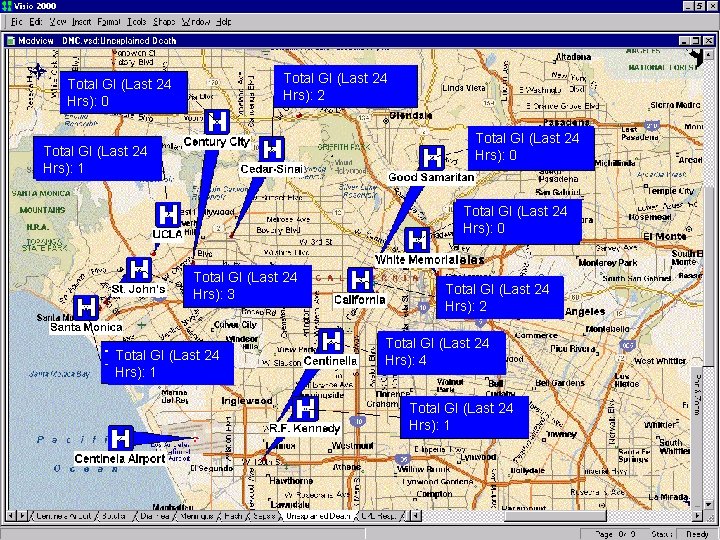Open the Insert menu
This screenshot has width=720, height=540.
point(82,22)
